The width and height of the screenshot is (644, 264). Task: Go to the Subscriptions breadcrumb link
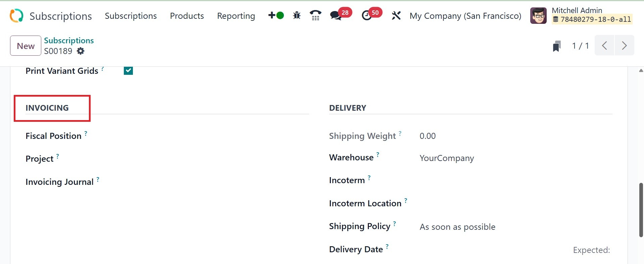(69, 40)
